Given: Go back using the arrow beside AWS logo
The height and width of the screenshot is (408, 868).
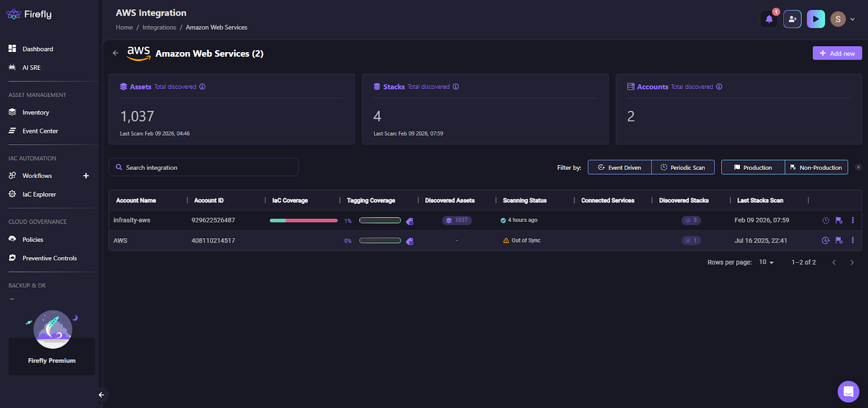Looking at the screenshot, I should pyautogui.click(x=116, y=53).
